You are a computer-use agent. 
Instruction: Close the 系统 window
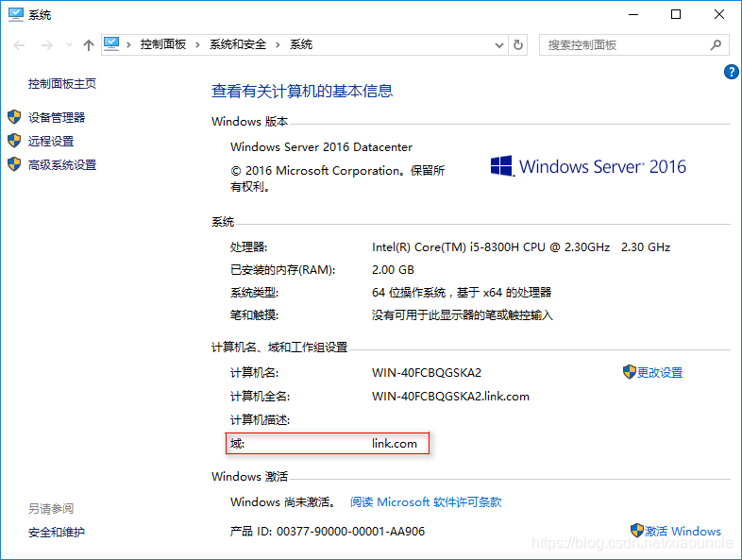718,15
